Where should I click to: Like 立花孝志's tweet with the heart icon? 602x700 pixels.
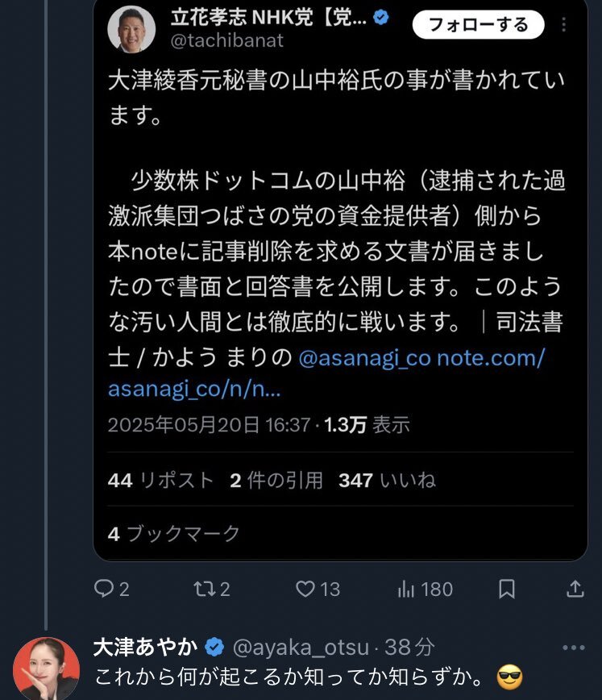[x=305, y=590]
